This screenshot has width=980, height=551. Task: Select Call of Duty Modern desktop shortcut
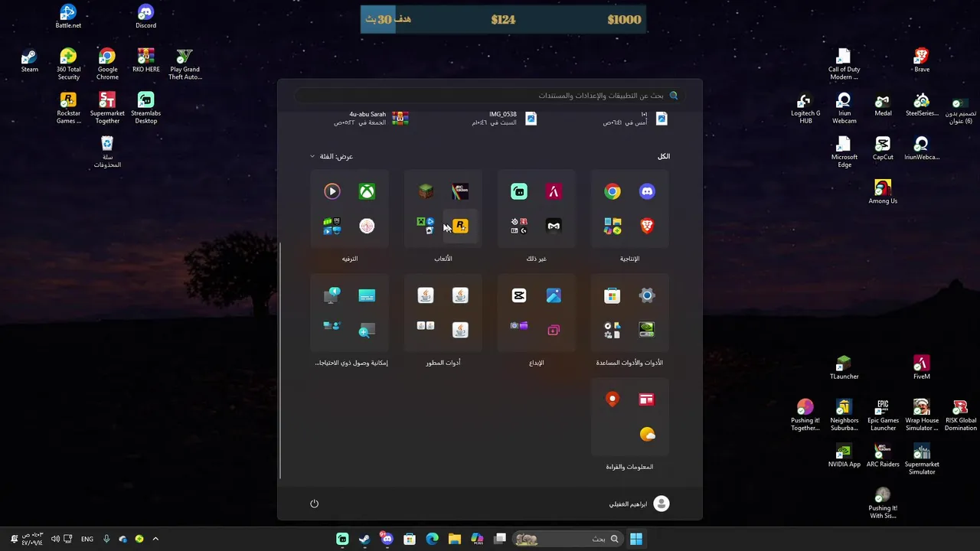[x=844, y=64]
